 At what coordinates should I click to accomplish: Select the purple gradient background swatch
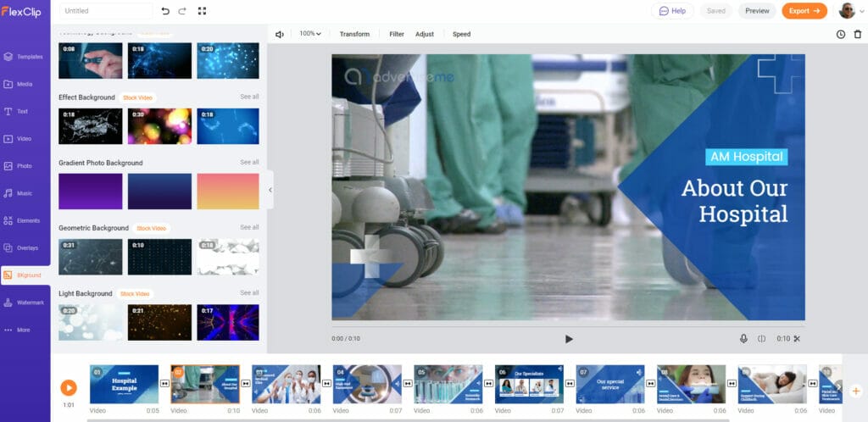(90, 192)
